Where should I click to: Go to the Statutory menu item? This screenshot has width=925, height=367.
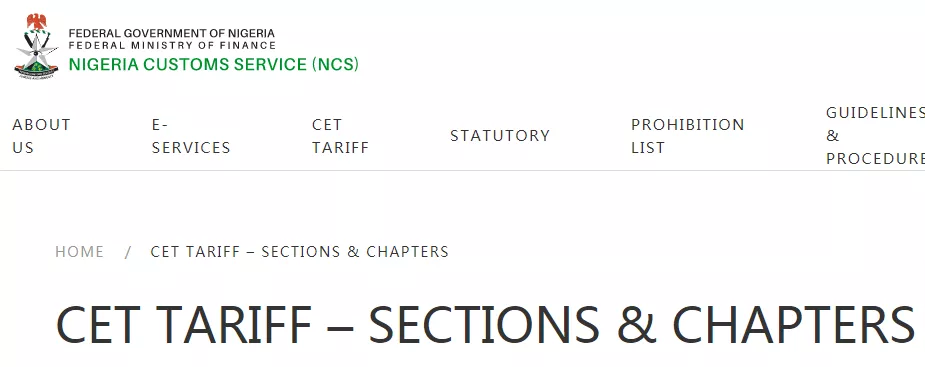click(x=500, y=136)
